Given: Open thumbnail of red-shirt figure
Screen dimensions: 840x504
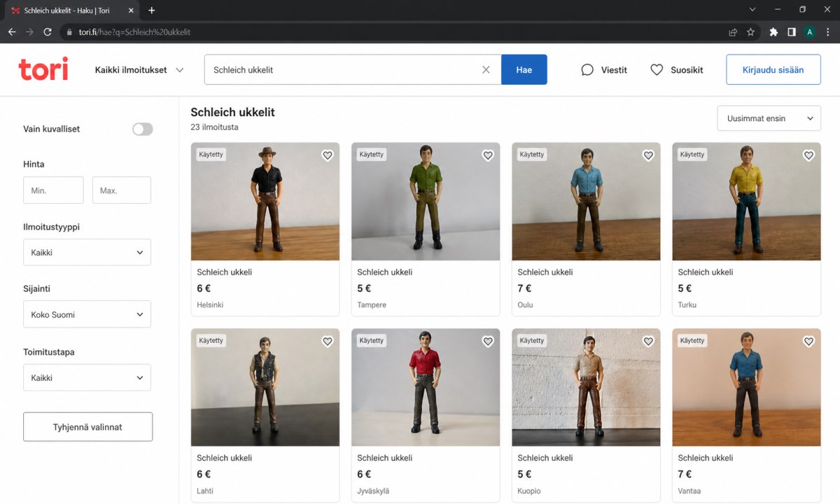Looking at the screenshot, I should [426, 387].
